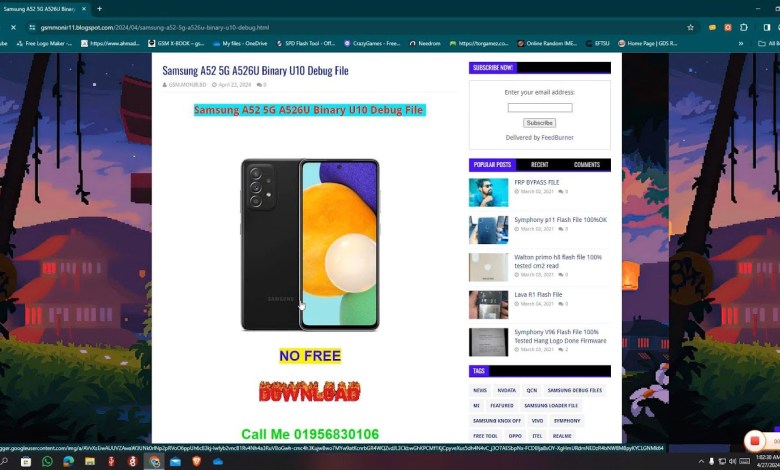Screen dimensions: 780x470
Task: Click the bookmark star icon in address bar
Action: click(x=690, y=27)
